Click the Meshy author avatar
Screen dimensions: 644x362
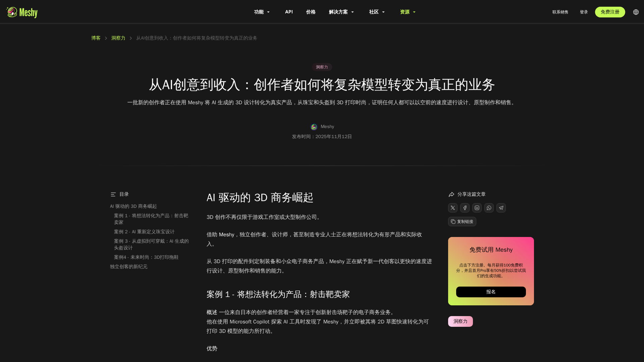(314, 127)
